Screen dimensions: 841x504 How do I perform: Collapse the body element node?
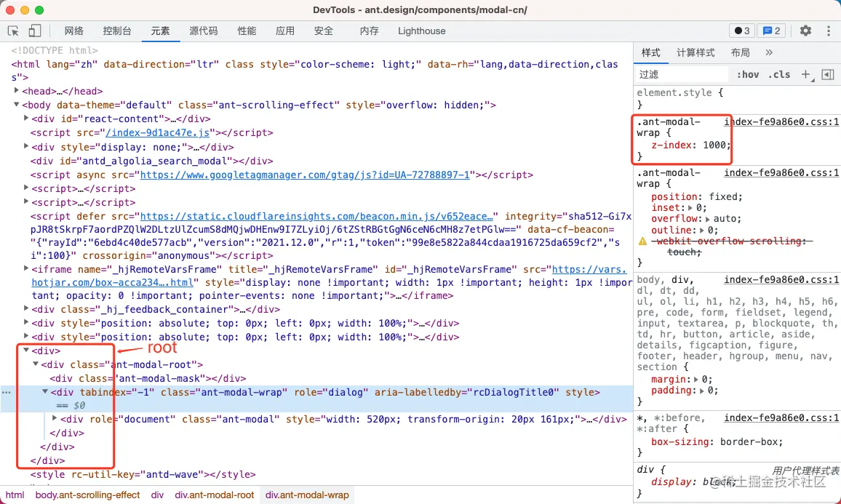coord(17,105)
